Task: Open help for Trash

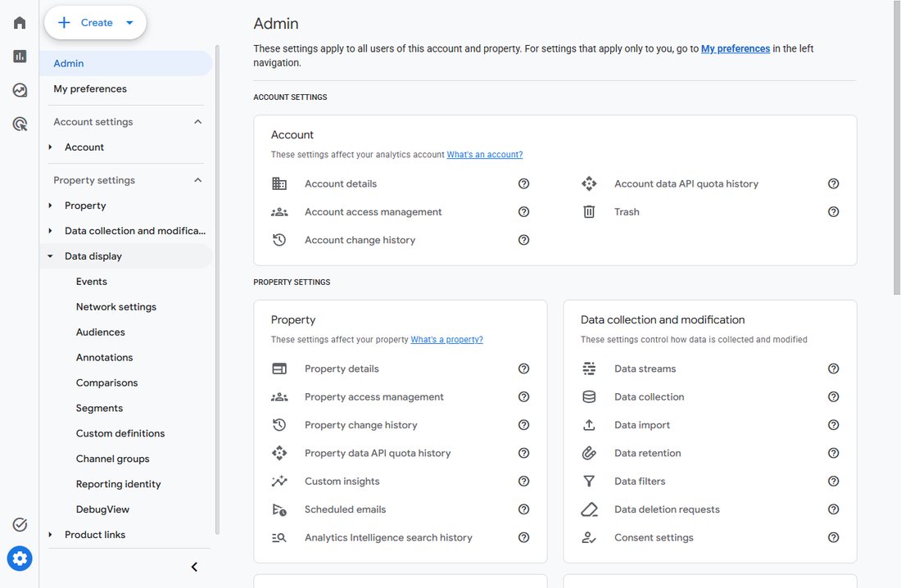Action: tap(833, 211)
